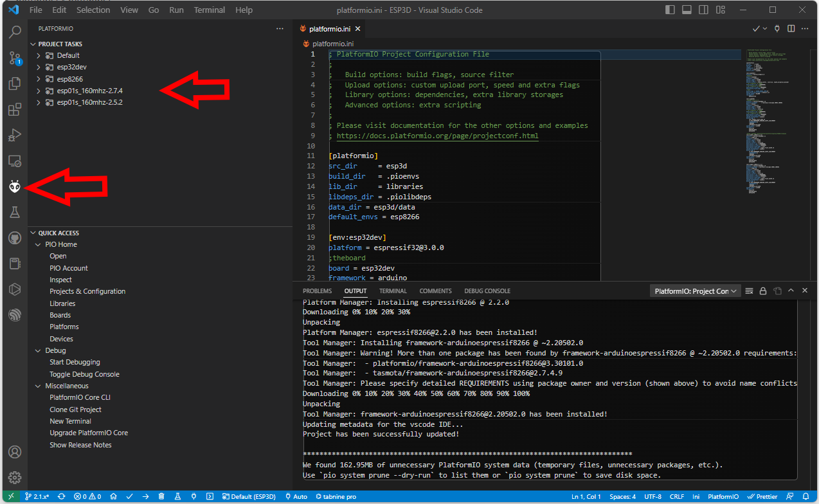This screenshot has width=819, height=504.
Task: Open the Extensions view icon
Action: pos(15,109)
